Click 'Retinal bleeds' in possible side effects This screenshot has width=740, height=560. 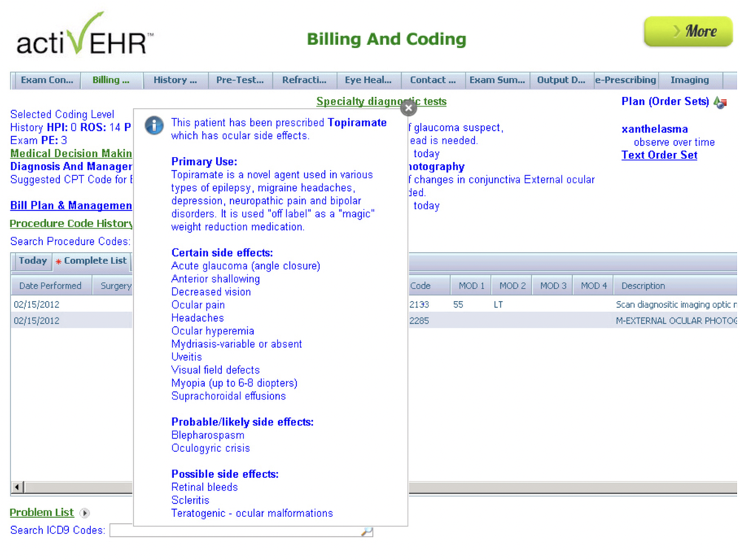pos(204,488)
